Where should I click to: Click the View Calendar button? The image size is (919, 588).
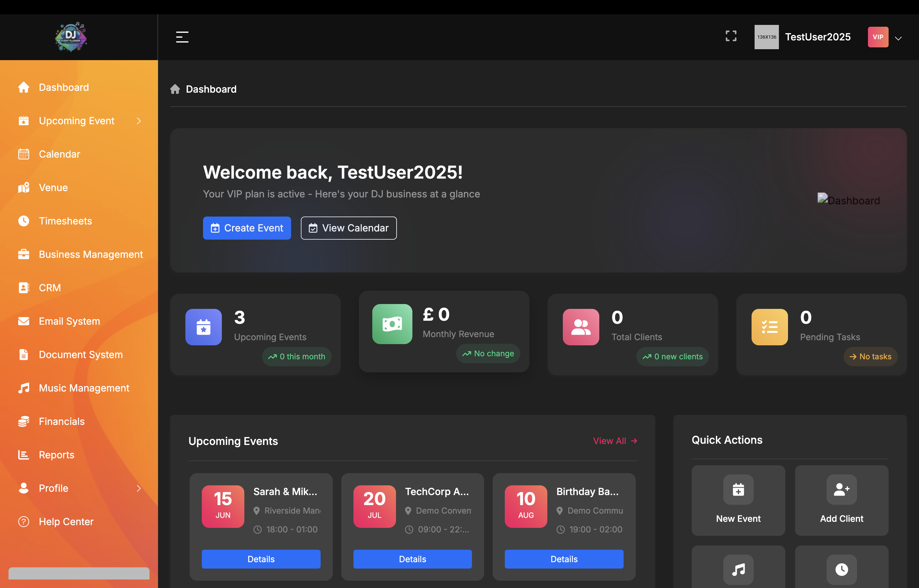[348, 228]
